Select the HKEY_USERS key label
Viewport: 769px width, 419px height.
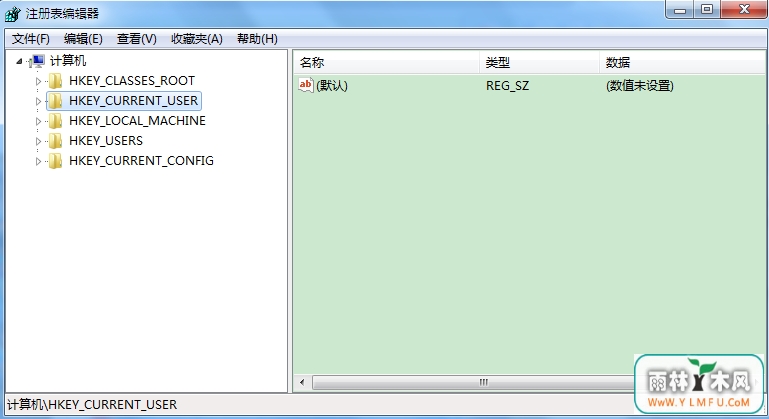(x=106, y=141)
